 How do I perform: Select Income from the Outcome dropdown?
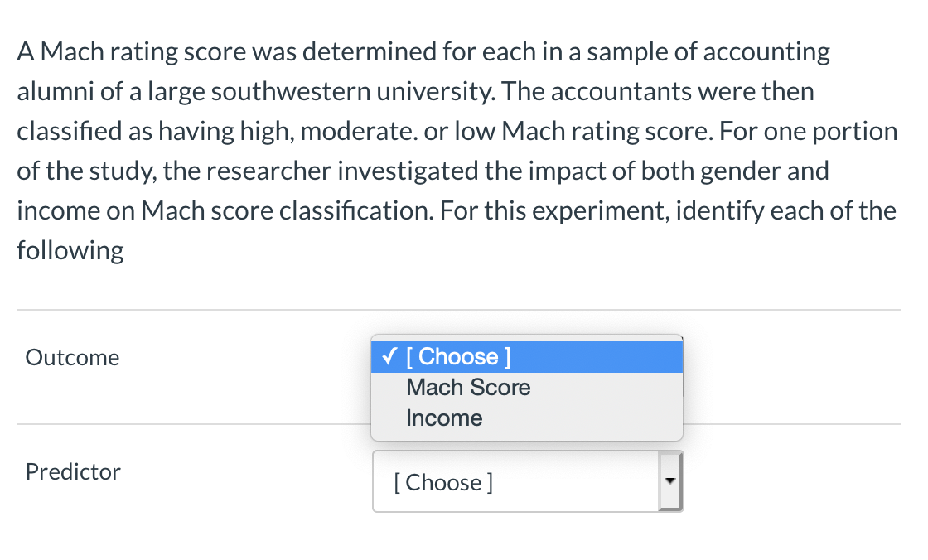coord(444,418)
